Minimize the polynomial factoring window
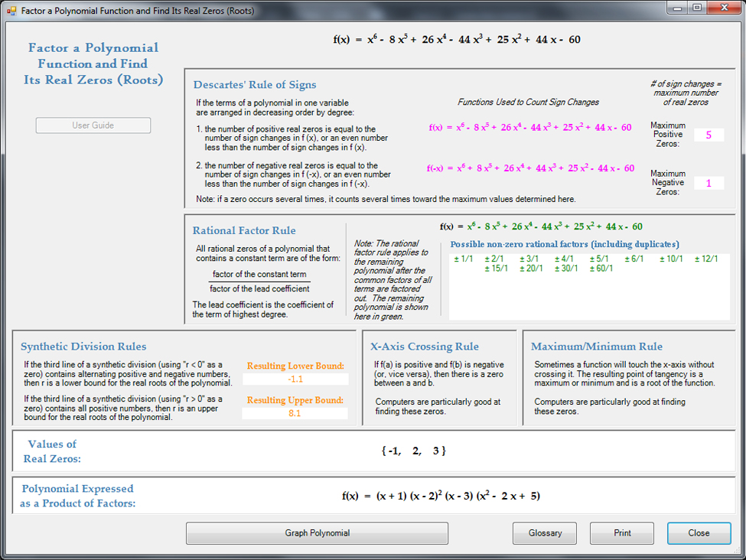 [x=678, y=8]
